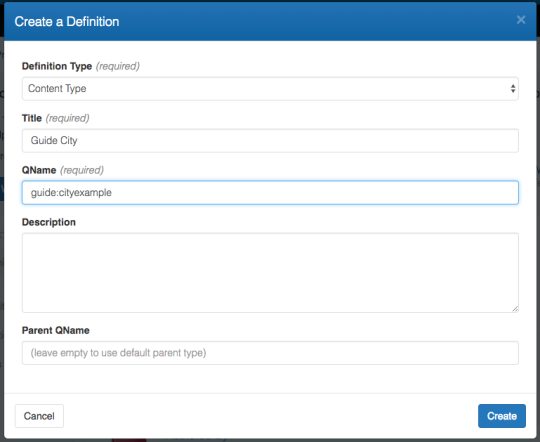Close the Create a Definition dialog
This screenshot has width=540, height=442.
[521, 20]
